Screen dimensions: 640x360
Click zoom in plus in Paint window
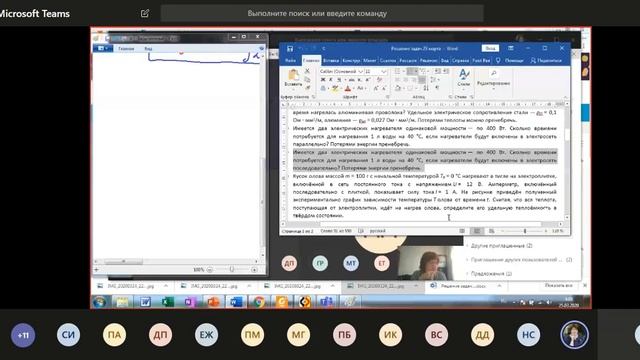click(254, 270)
